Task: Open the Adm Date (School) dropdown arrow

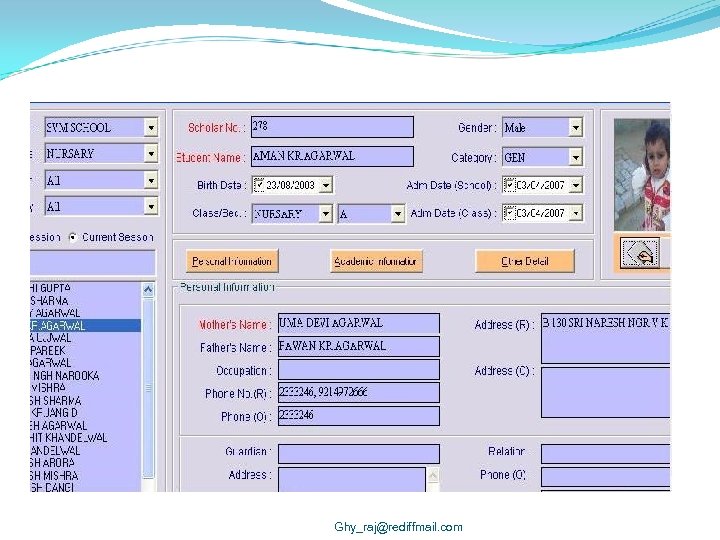Action: click(575, 185)
